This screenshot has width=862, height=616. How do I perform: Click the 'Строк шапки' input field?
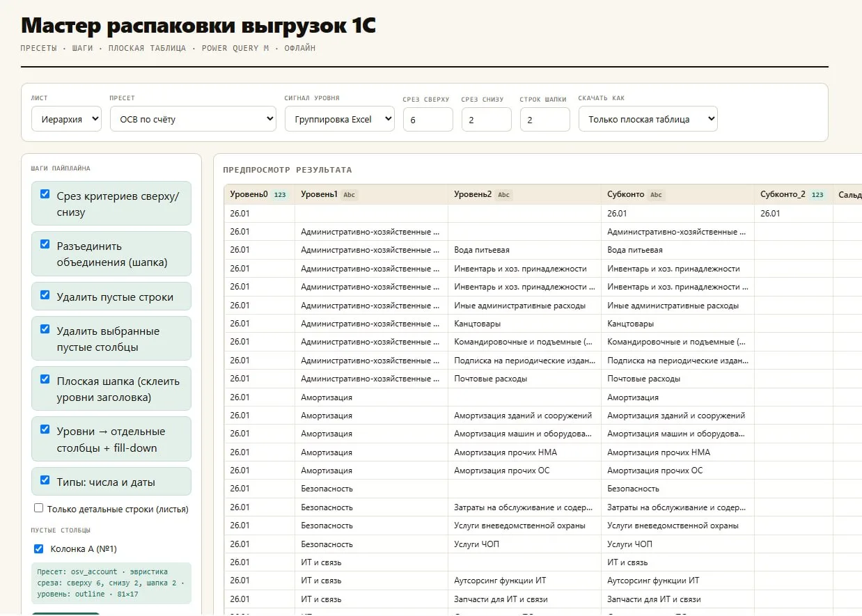tap(545, 119)
